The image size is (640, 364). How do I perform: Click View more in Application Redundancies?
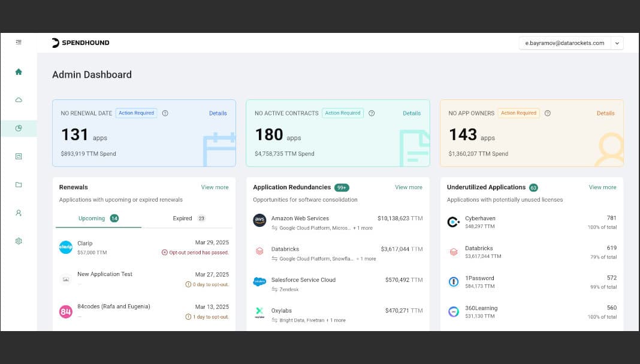click(x=408, y=187)
